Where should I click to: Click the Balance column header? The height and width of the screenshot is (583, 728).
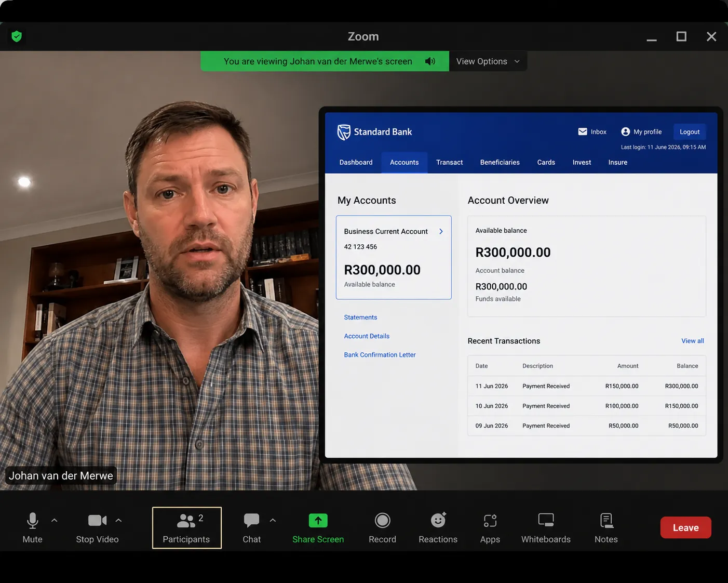coord(687,366)
